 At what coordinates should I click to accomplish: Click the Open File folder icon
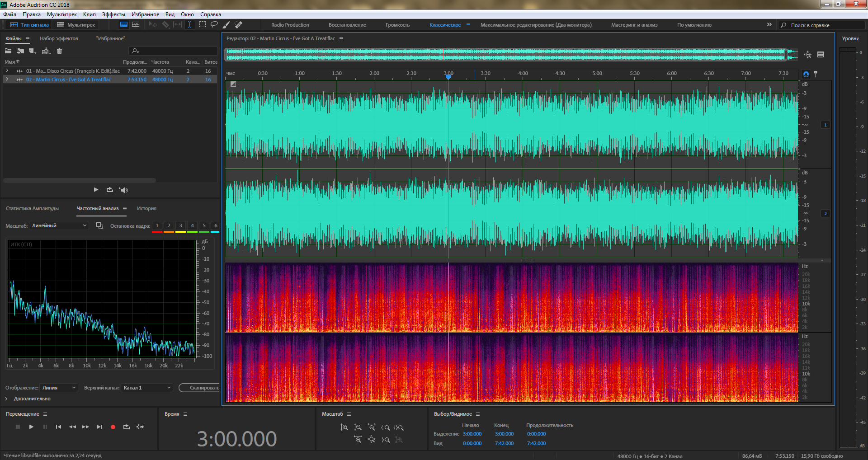(x=8, y=51)
